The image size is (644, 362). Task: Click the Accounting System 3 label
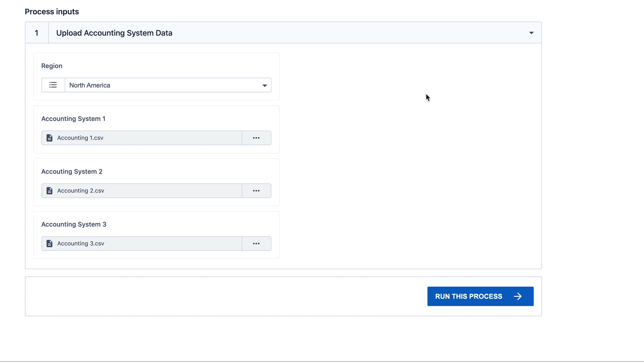point(74,224)
